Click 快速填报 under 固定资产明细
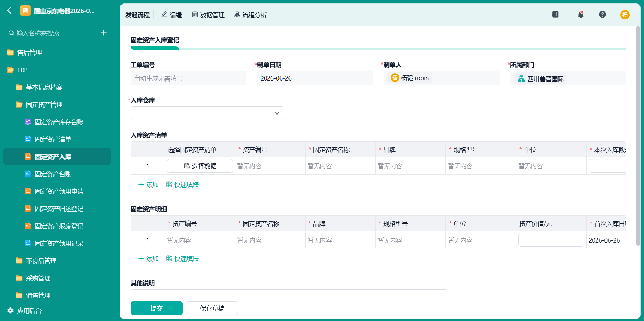 [x=182, y=259]
